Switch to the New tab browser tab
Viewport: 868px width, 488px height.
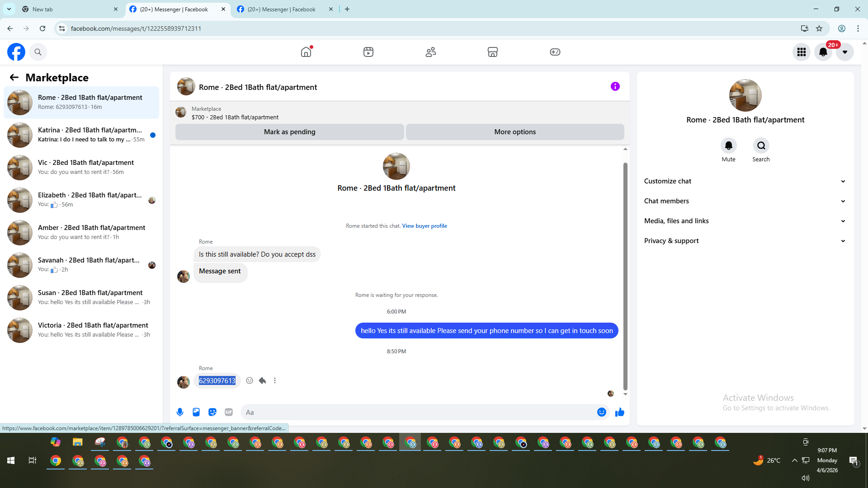[70, 9]
